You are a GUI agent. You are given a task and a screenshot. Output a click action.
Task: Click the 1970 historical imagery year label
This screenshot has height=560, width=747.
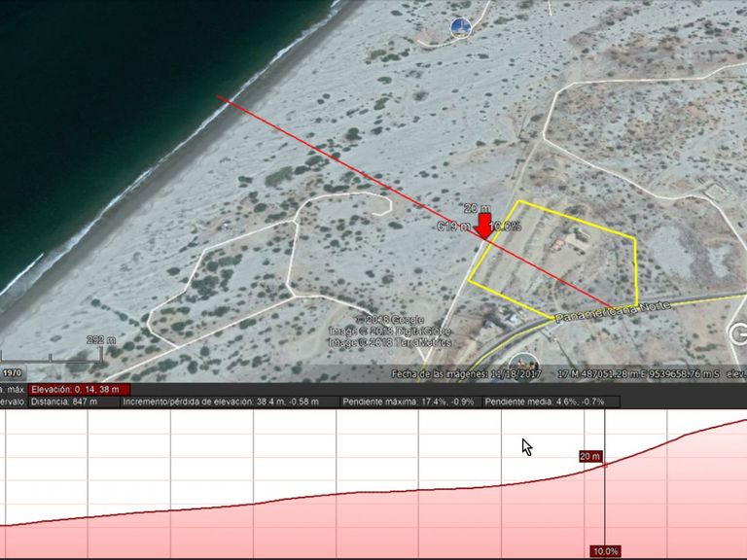(13, 373)
